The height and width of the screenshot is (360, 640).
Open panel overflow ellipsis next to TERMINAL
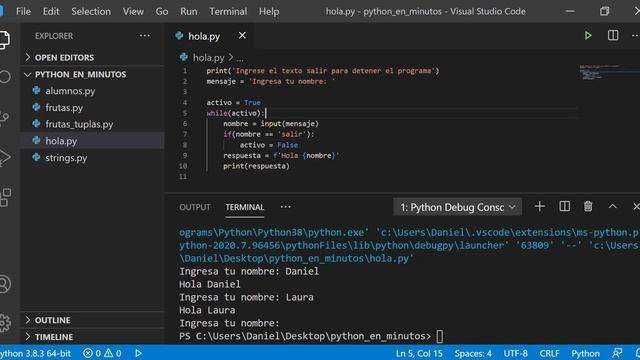[285, 207]
